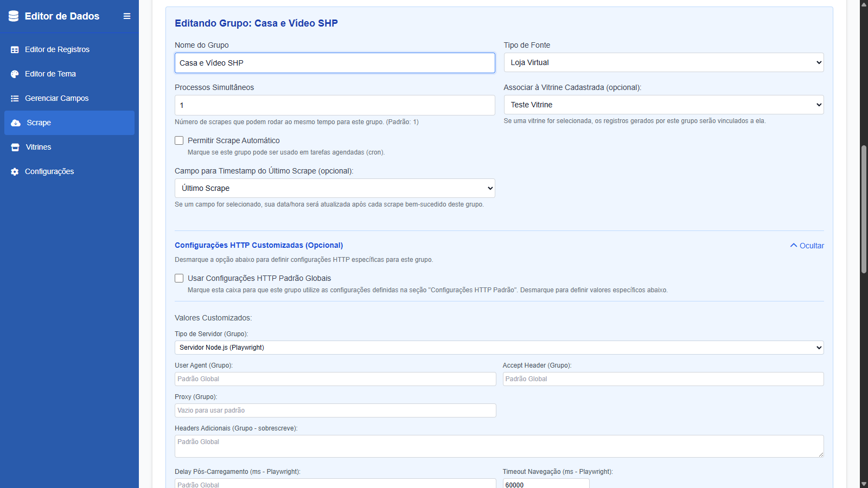Click the Gerenciar Campos list icon
The image size is (868, 488).
pyautogui.click(x=15, y=98)
